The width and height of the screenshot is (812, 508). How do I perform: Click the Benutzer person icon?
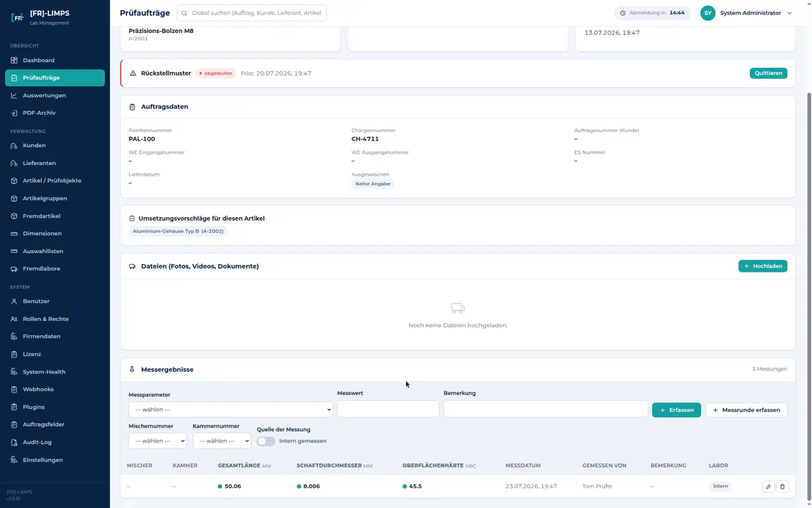[x=14, y=301]
